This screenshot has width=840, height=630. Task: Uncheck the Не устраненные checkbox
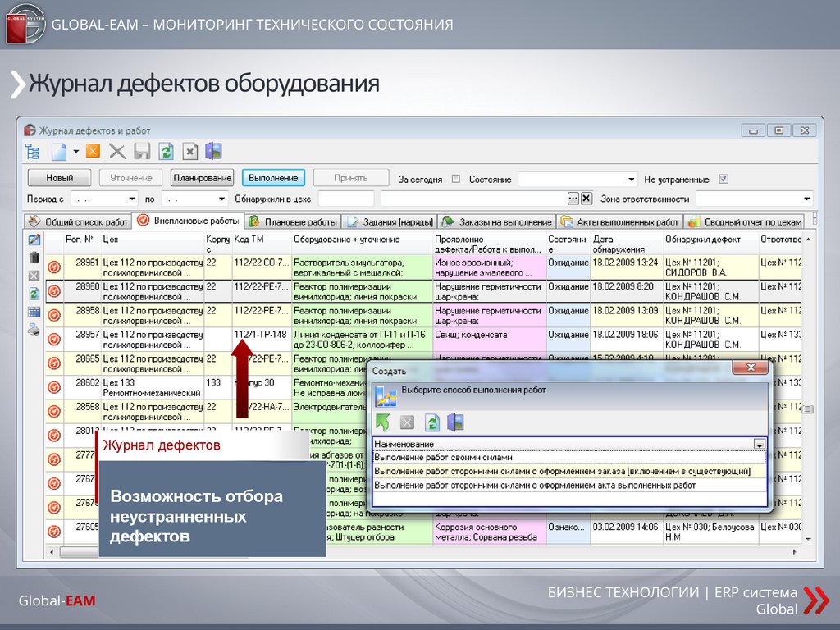click(724, 179)
